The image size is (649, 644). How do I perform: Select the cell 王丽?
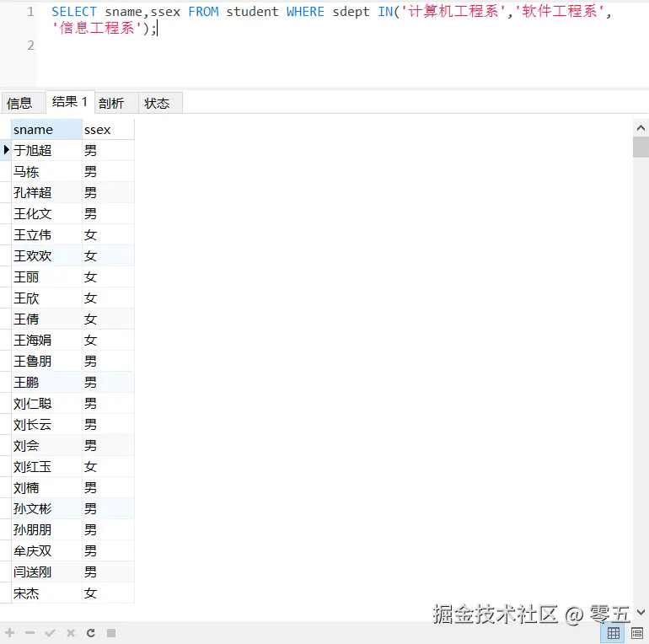click(x=46, y=276)
